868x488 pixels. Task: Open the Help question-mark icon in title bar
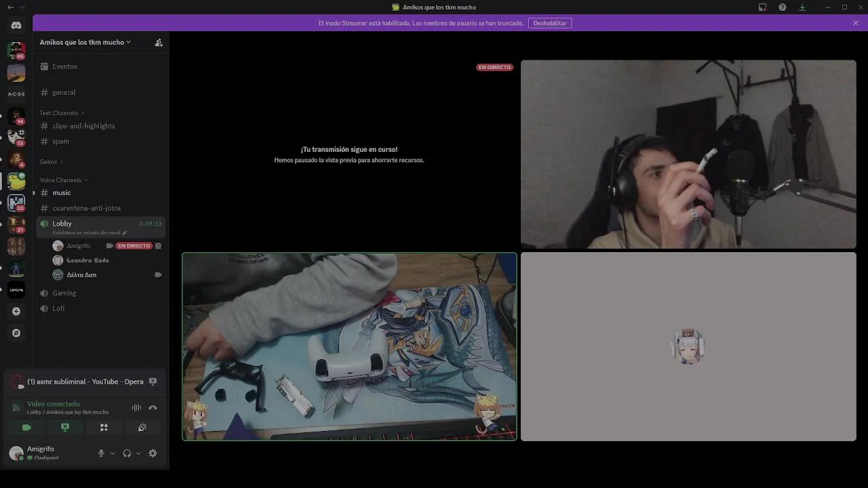coord(783,7)
